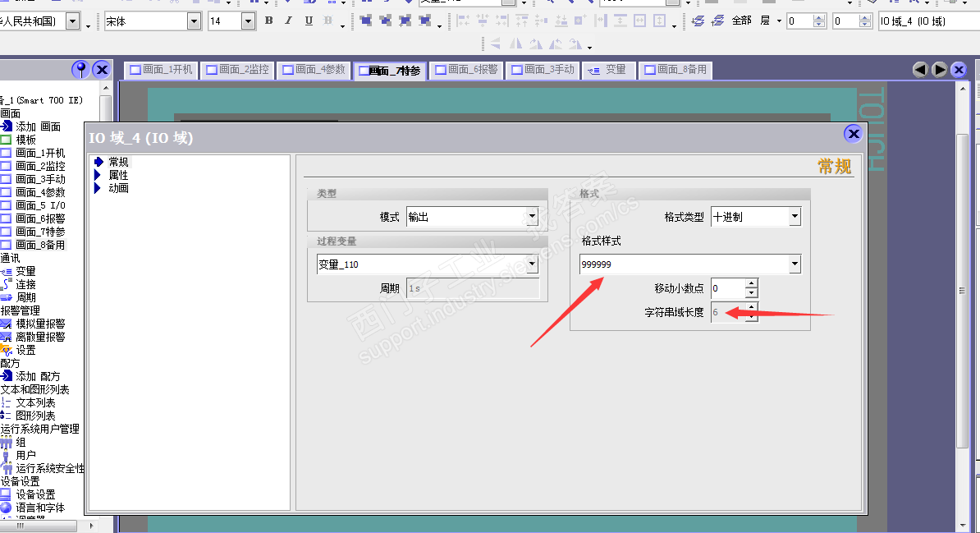Switch to the 画面_6报警 tab
Viewport: 980px width, 533px height.
tap(466, 70)
